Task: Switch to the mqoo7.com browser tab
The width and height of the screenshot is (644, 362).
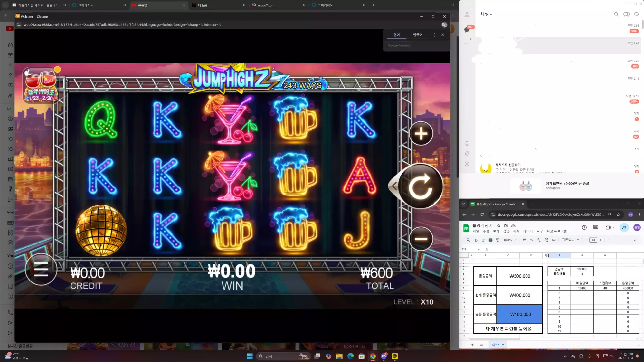Action: 278,5
